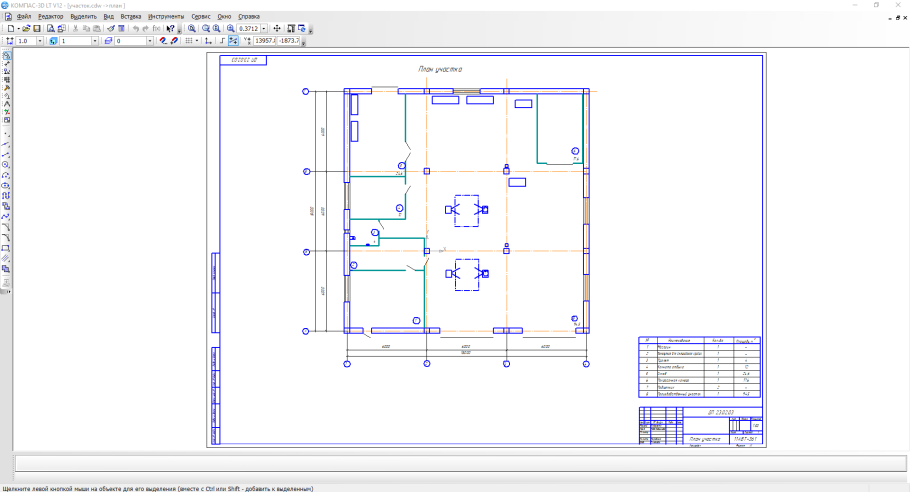Screen dimensions: 910x492
Task: Click the 'План участка' title on the drawing
Action: click(440, 69)
